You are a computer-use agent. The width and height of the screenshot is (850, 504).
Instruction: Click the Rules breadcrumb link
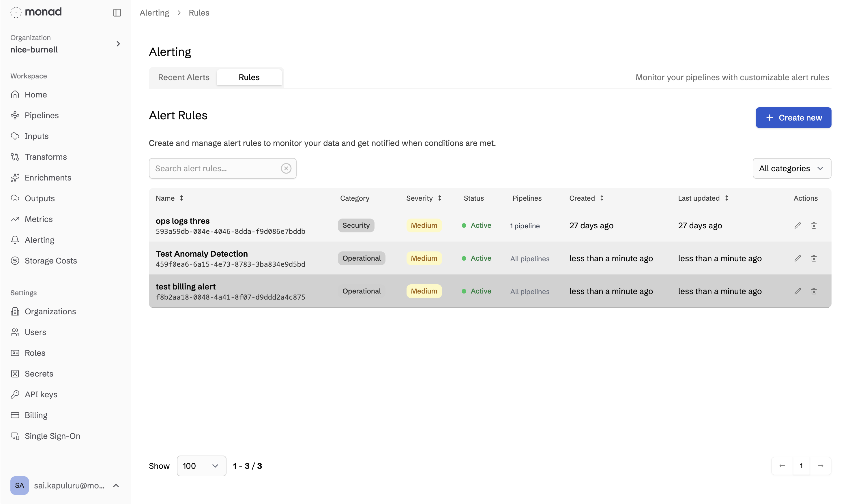pyautogui.click(x=199, y=13)
